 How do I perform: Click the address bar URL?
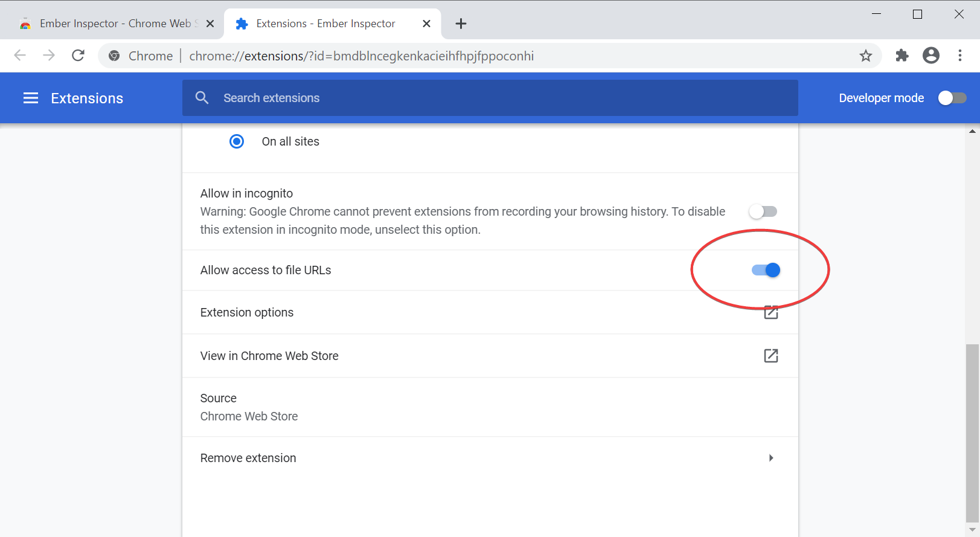[361, 56]
